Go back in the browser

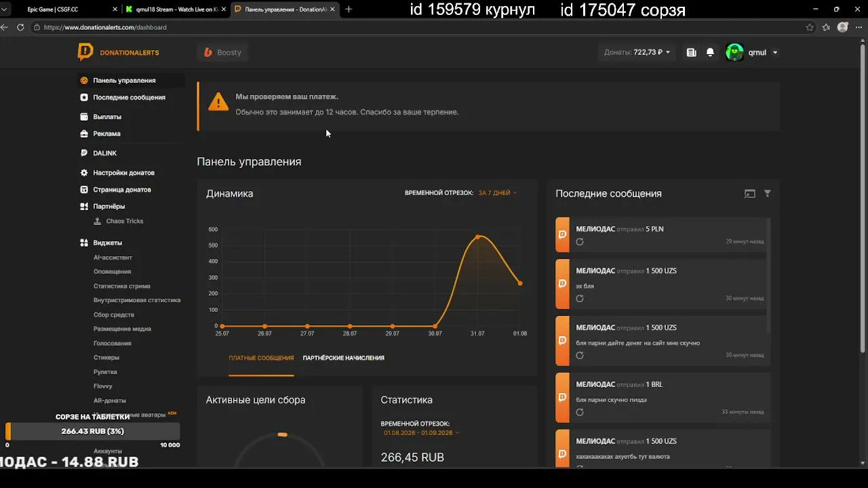pyautogui.click(x=4, y=27)
